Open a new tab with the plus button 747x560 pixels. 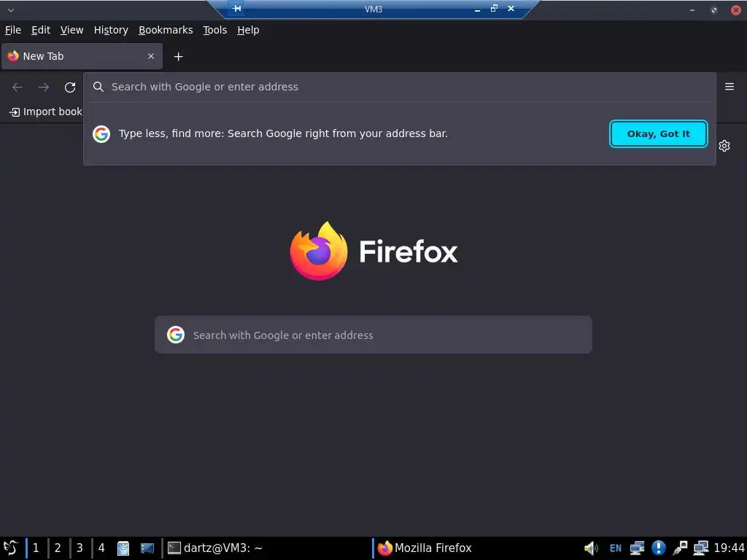(178, 57)
